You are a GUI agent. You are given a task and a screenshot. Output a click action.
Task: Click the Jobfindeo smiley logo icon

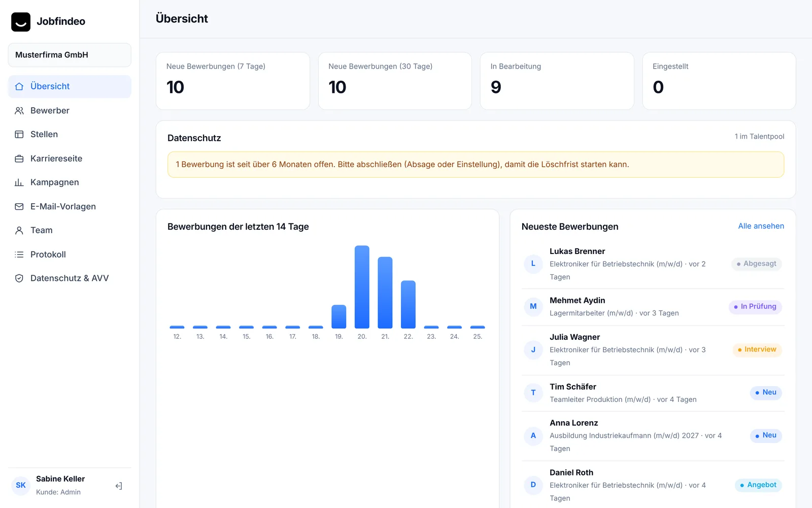[21, 22]
